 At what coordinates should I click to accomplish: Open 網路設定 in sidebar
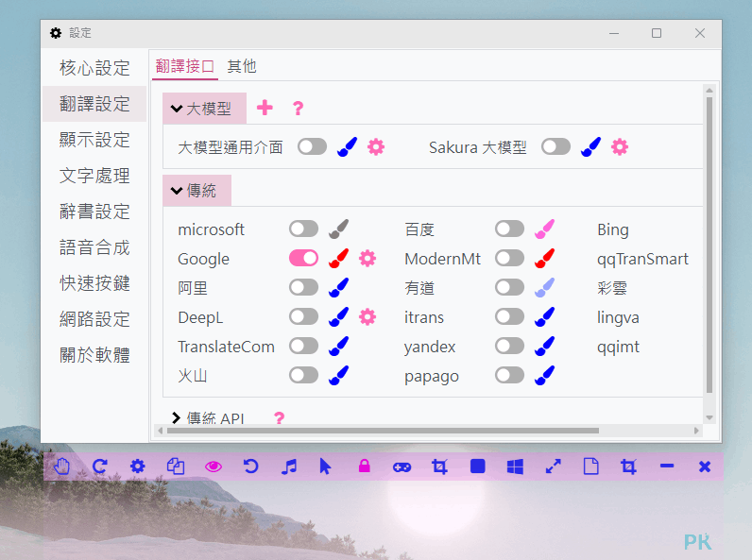click(x=94, y=319)
